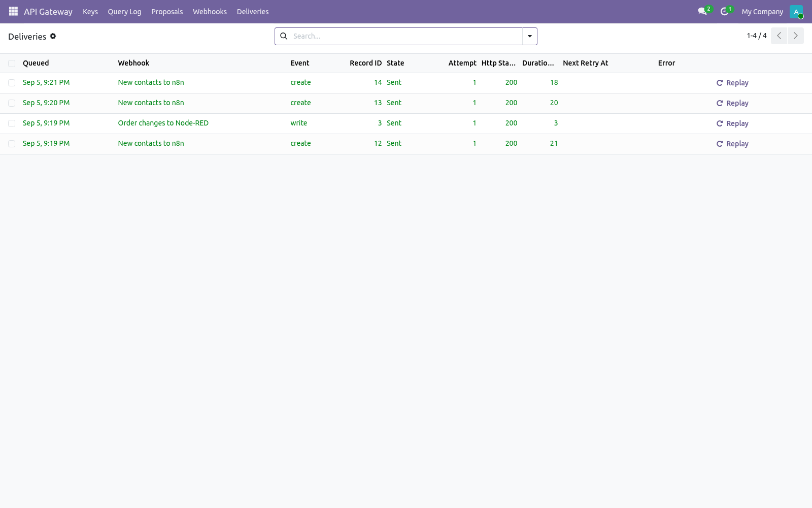Open the Webhooks menu
This screenshot has height=508, width=812.
[210, 12]
